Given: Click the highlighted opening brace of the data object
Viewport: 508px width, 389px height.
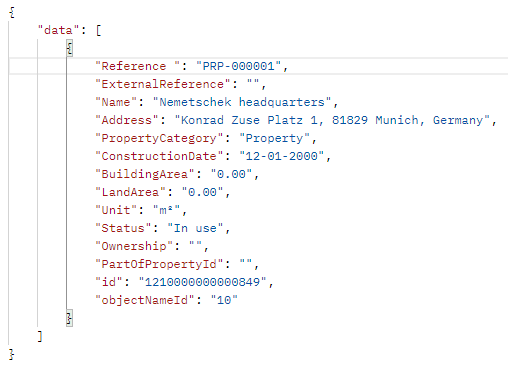Looking at the screenshot, I should click(x=69, y=48).
